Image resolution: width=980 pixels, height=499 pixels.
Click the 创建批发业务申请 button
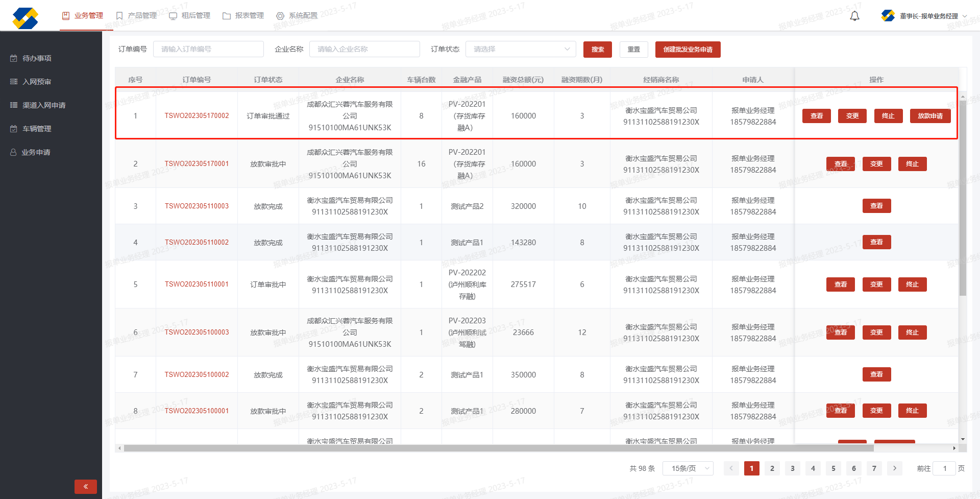coord(688,50)
